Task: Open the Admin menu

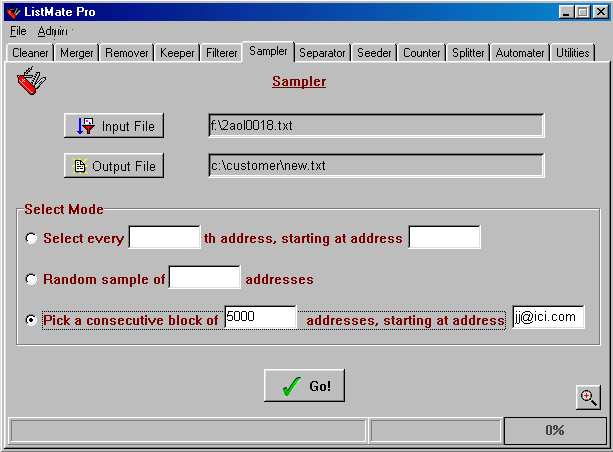Action: [x=52, y=31]
